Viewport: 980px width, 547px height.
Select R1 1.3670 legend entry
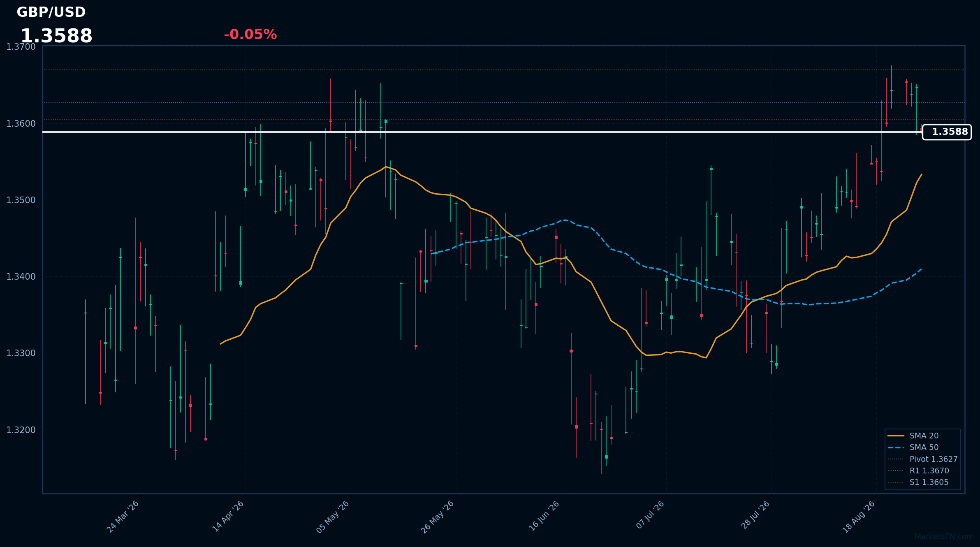[x=918, y=471]
